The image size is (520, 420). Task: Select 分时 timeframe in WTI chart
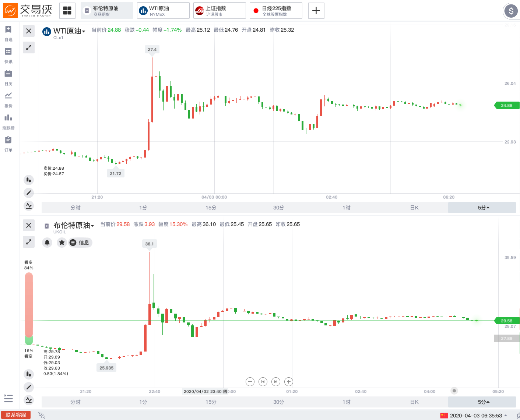point(75,208)
